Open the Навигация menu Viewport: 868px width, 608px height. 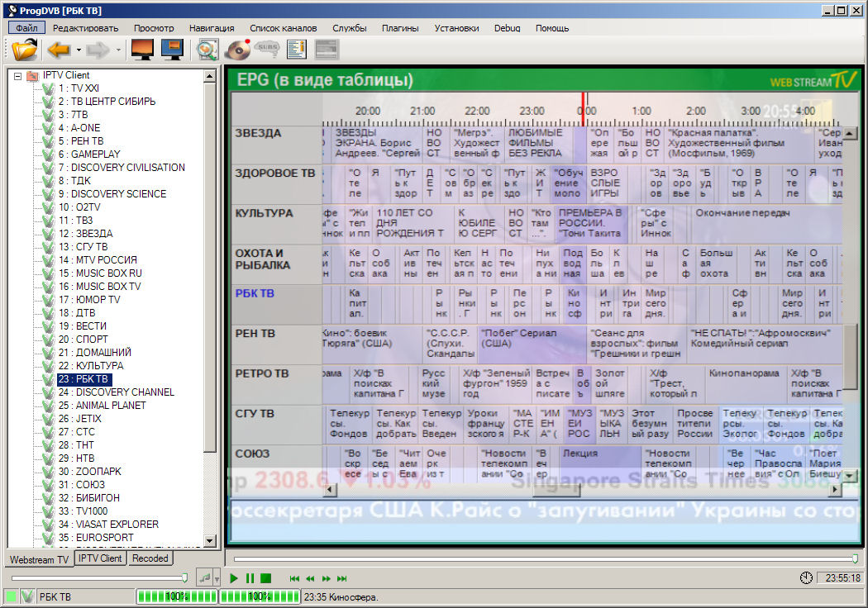(212, 27)
